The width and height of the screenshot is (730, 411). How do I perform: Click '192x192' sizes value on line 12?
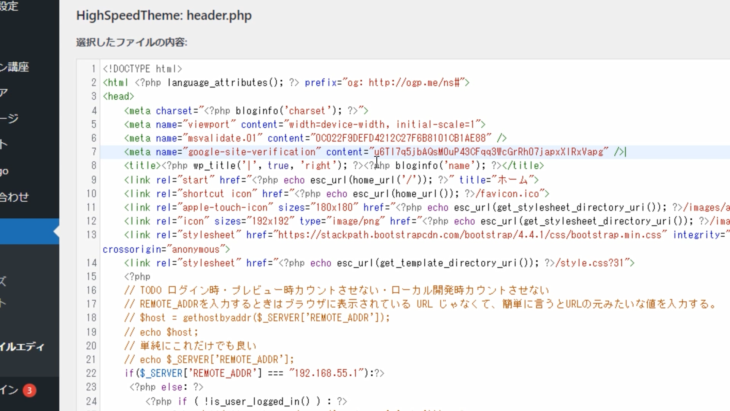point(270,221)
